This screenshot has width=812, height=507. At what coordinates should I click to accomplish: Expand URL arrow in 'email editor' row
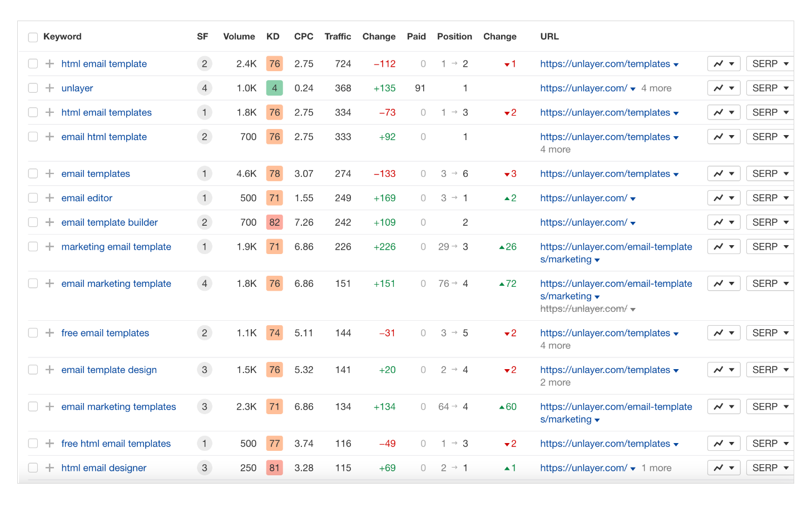coord(633,199)
